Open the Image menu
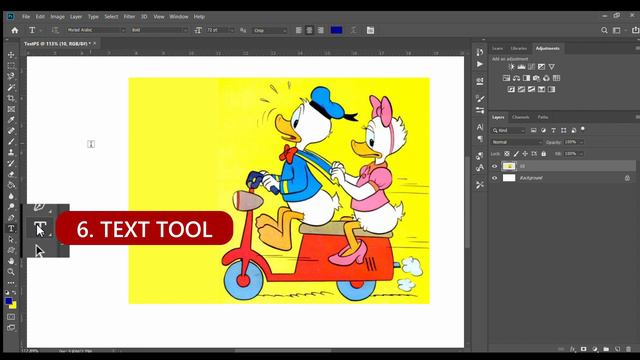Screen dimensions: 640x360 (58, 17)
